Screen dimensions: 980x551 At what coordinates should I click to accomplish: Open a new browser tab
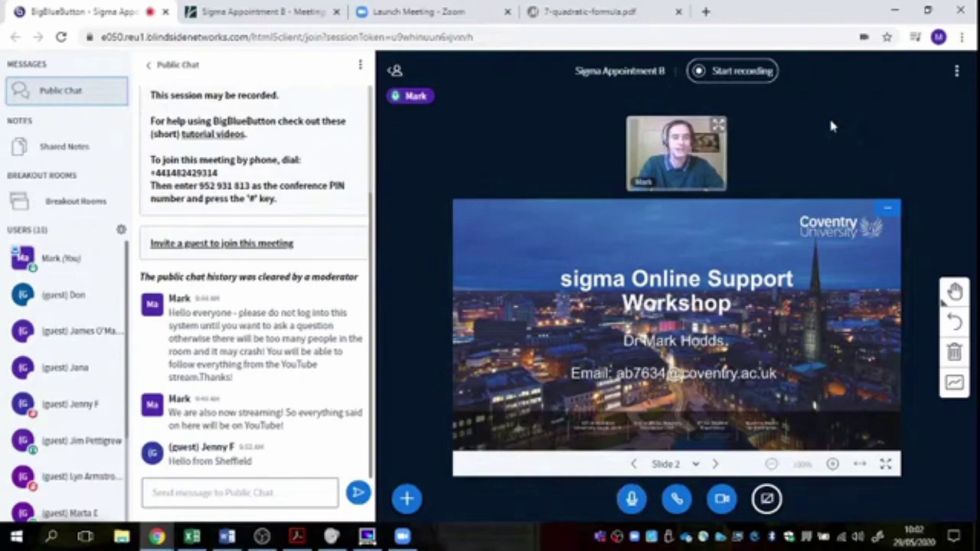point(706,11)
